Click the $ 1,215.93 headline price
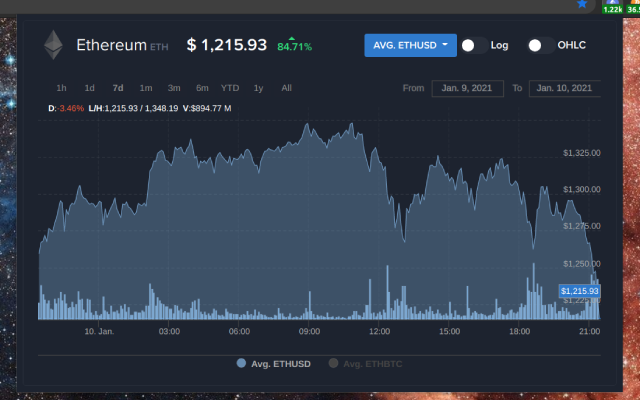Viewport: 640px width, 400px height. click(227, 45)
